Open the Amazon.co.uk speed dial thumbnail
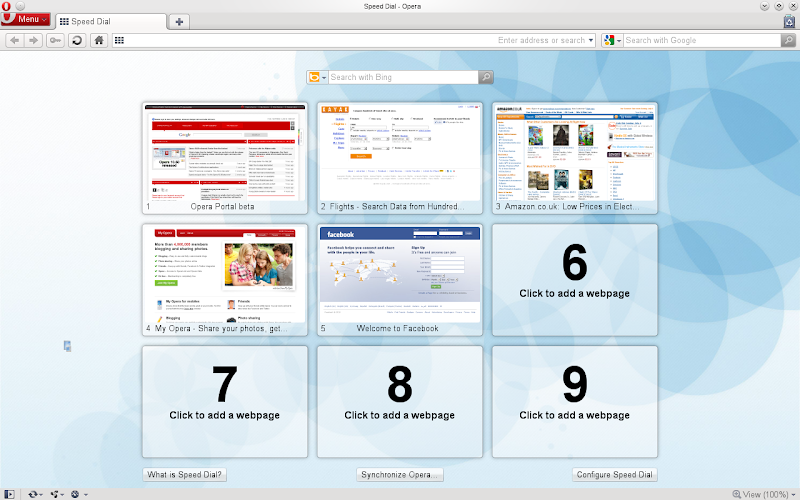The width and height of the screenshot is (800, 500). (x=574, y=158)
